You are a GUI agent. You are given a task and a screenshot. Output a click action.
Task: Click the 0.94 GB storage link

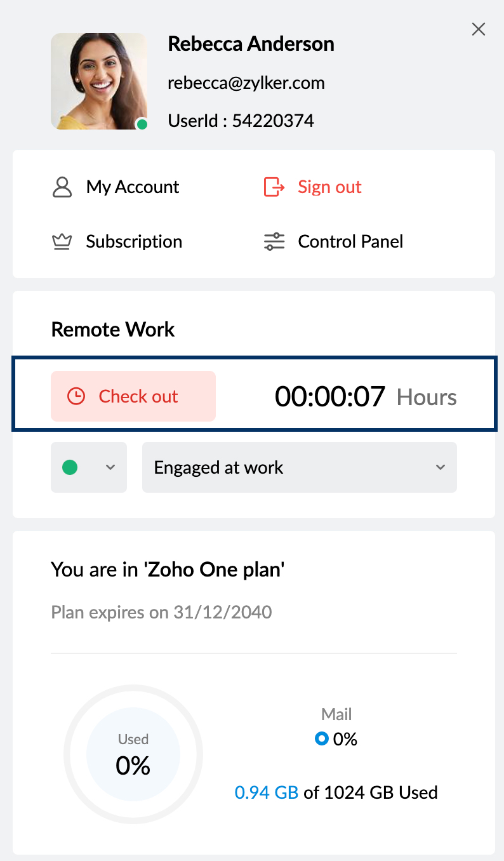[x=266, y=792]
